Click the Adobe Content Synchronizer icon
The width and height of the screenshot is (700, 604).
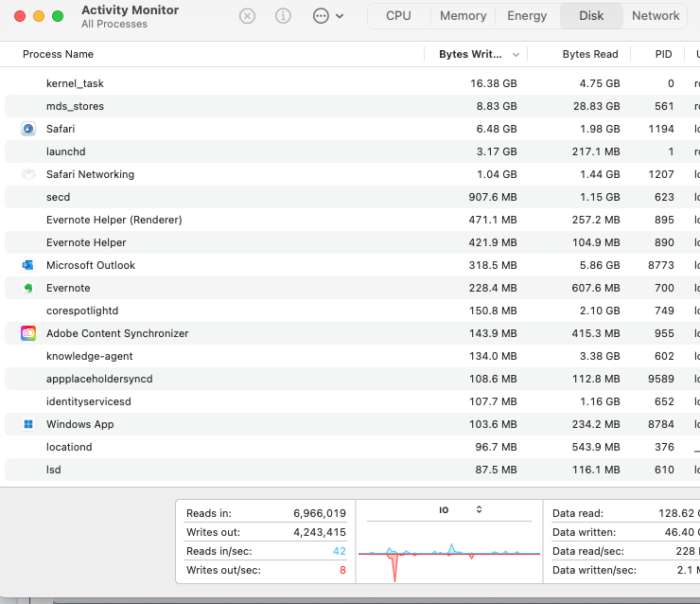(28, 333)
